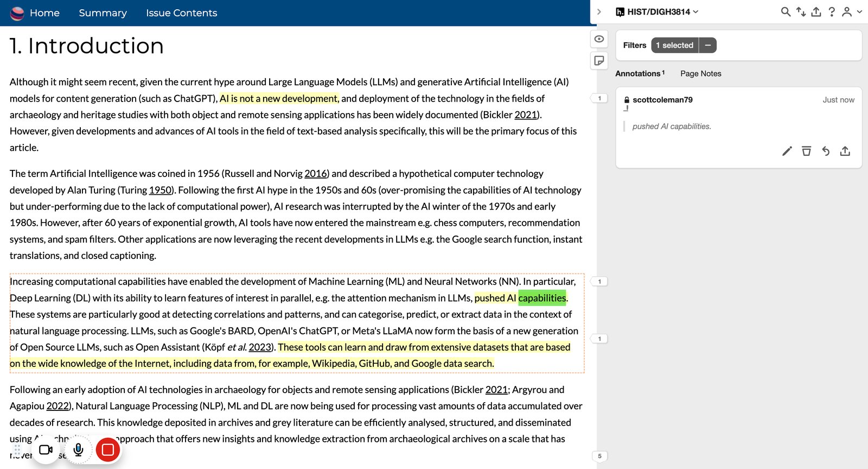The image size is (868, 469).
Task: Switch to the Page Notes tab
Action: coord(701,73)
